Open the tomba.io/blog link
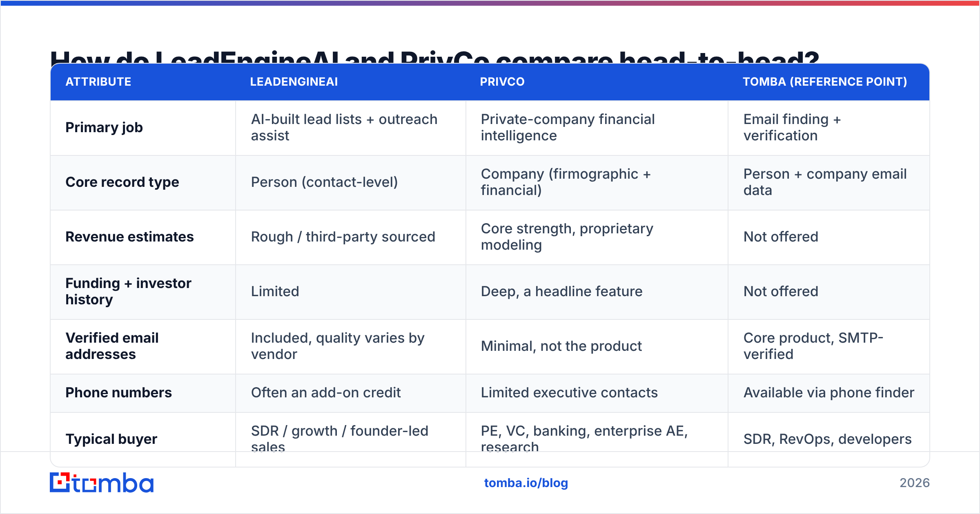Viewport: 980px width, 514px height. [526, 483]
